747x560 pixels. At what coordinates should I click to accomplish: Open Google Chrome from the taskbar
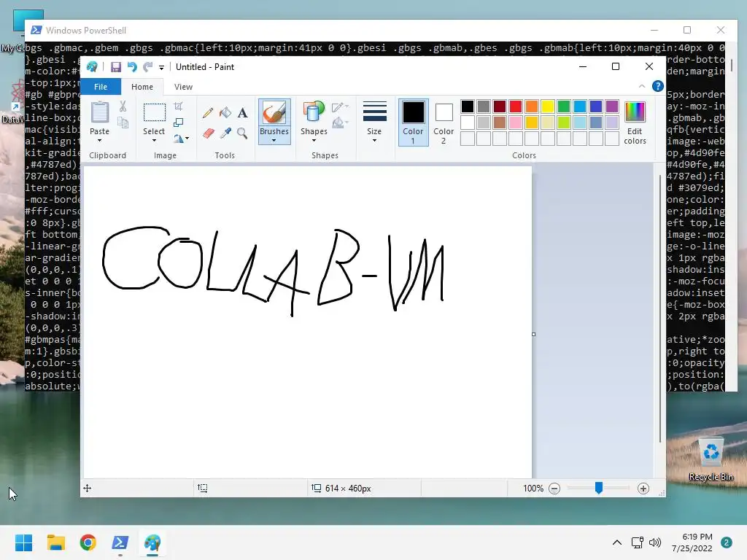(88, 542)
